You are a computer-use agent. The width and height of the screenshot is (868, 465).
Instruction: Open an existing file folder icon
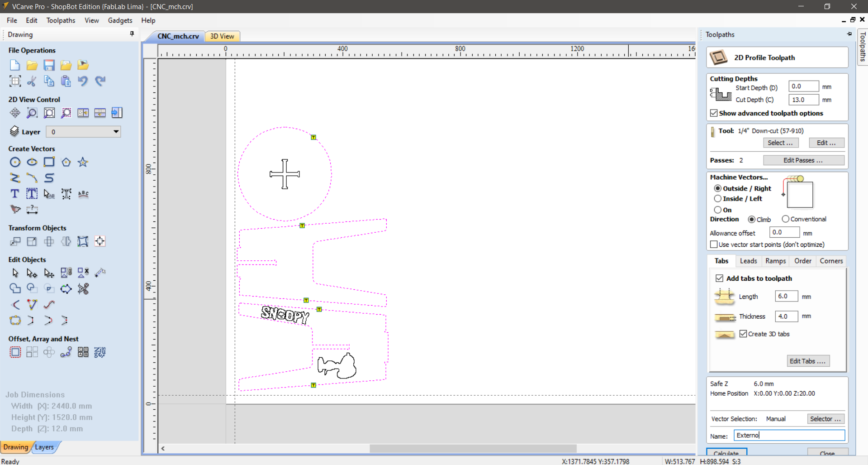[x=32, y=65]
